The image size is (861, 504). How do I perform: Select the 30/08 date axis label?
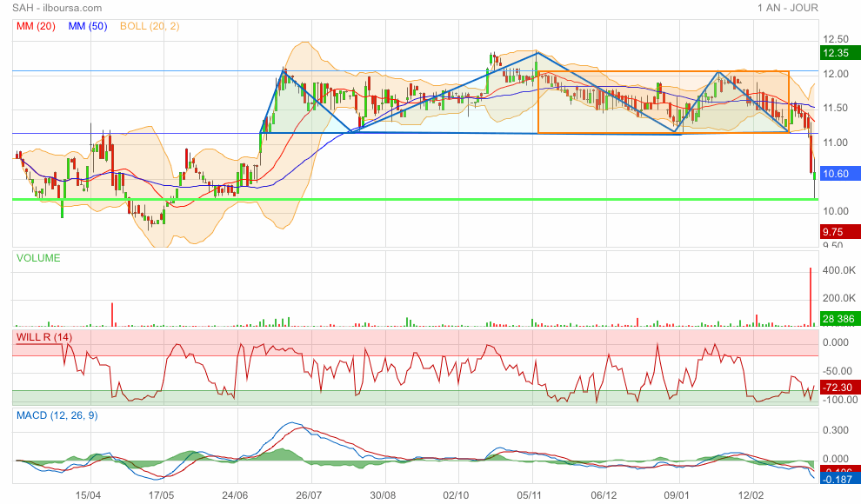pos(383,495)
